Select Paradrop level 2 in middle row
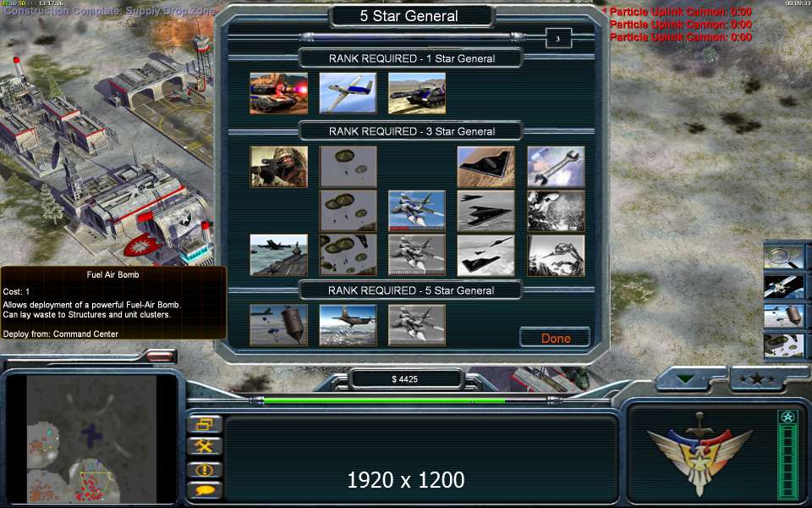 tap(348, 211)
